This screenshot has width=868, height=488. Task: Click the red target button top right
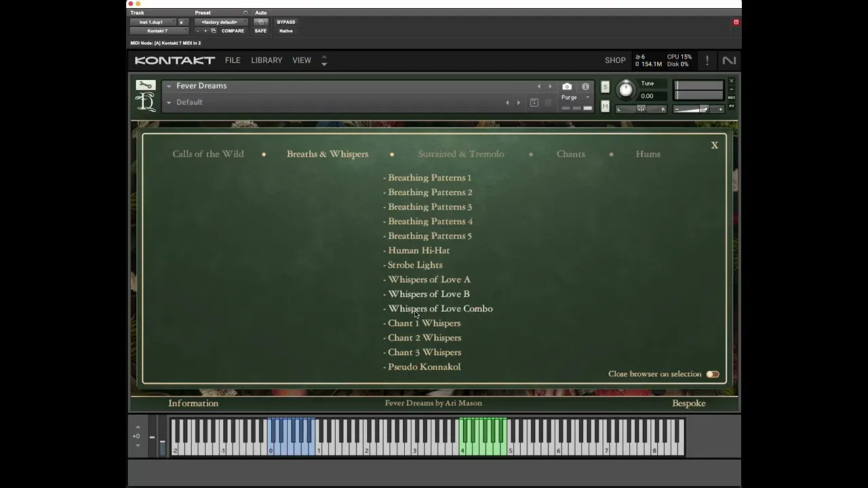tap(736, 22)
